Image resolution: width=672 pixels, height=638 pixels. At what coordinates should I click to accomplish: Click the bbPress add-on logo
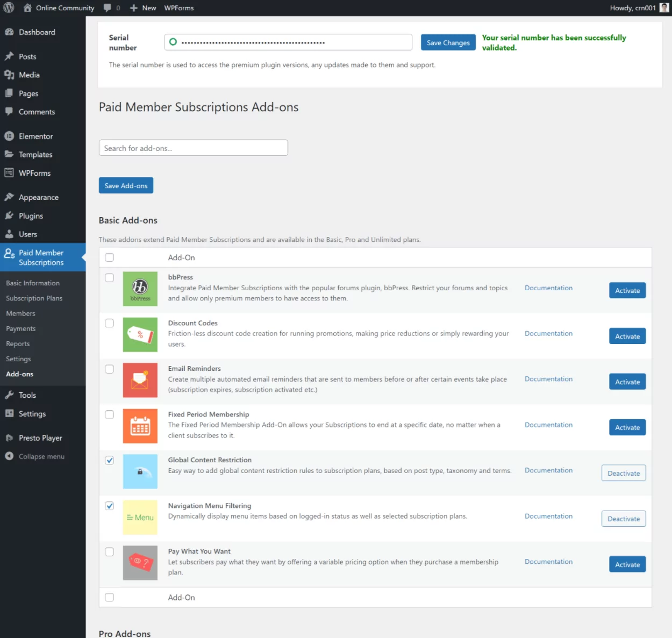[x=140, y=289]
